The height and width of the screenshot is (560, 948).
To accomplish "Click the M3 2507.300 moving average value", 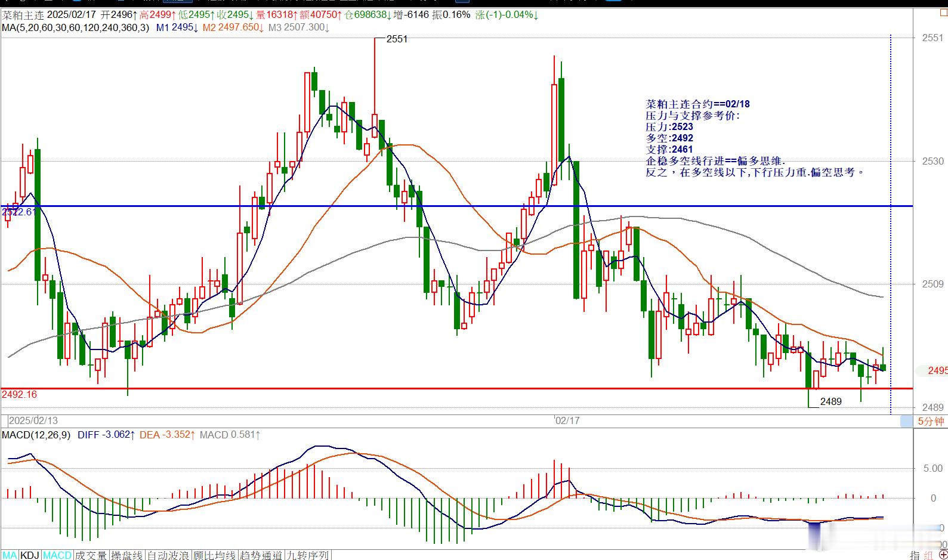I will (299, 27).
